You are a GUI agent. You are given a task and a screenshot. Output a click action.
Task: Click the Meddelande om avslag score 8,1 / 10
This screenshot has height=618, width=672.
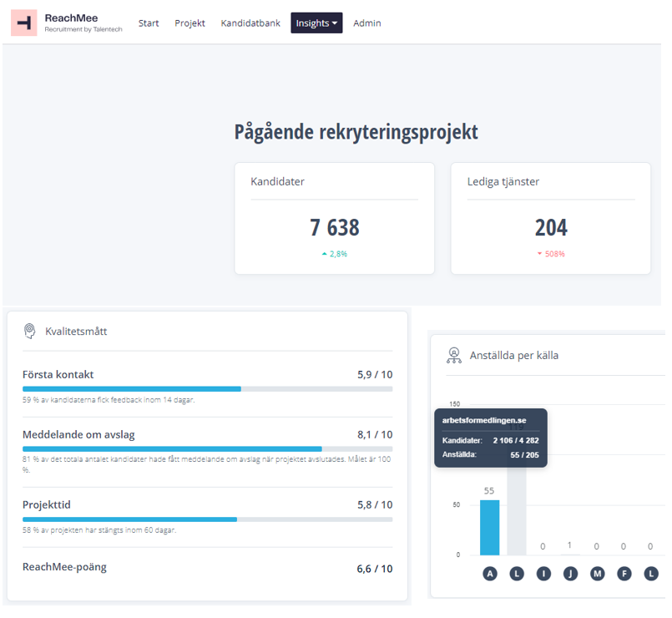click(375, 434)
